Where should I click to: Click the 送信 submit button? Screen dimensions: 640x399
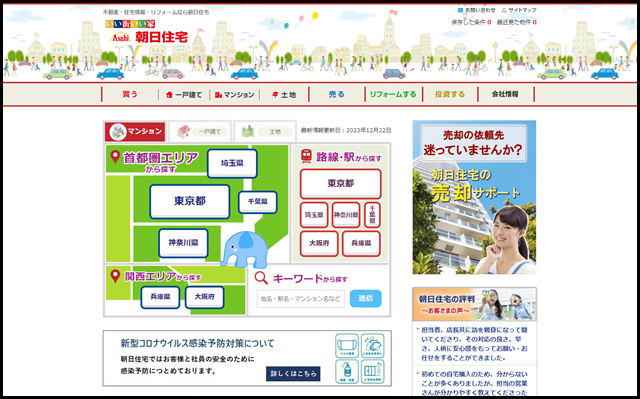pyautogui.click(x=366, y=298)
